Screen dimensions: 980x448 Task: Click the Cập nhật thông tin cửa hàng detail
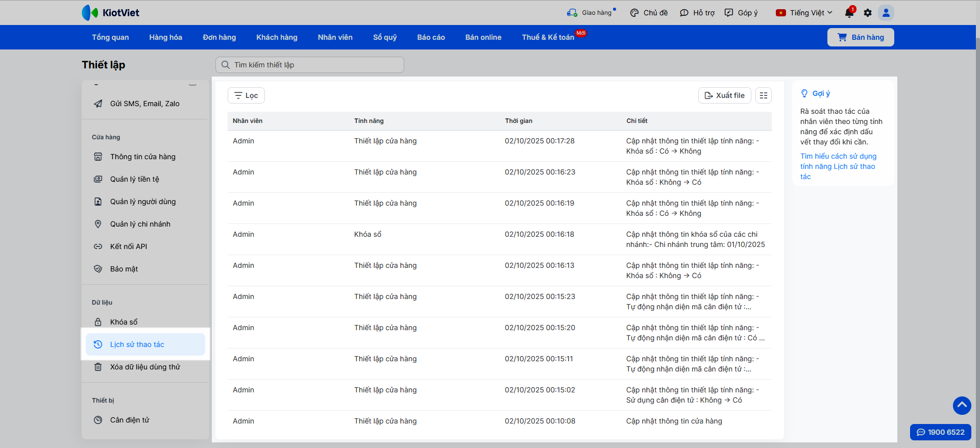674,421
